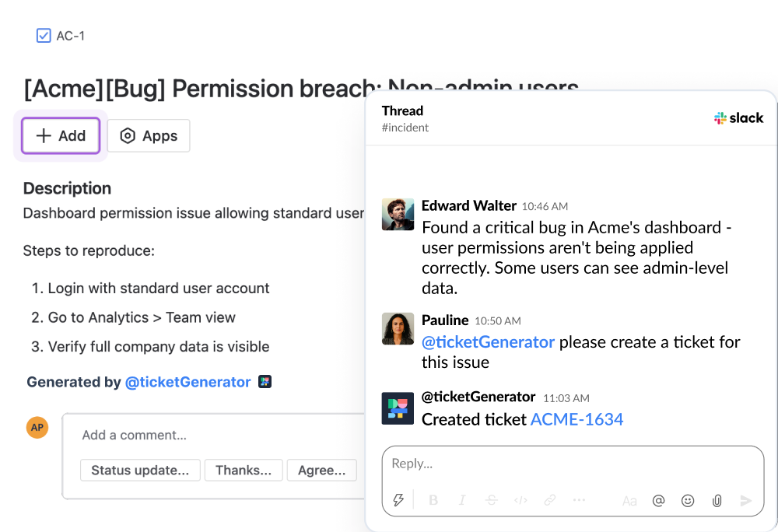778x532 pixels.
Task: Open the Add menu
Action: pos(61,136)
